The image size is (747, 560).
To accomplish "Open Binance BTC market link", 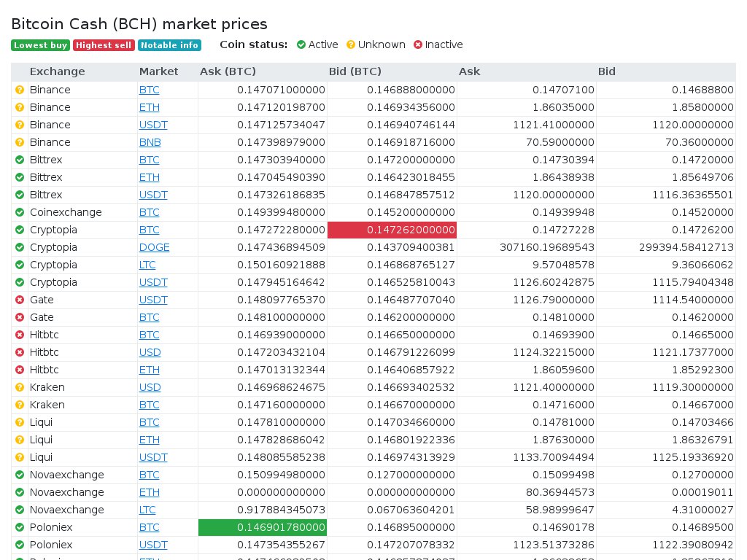I will click(149, 90).
